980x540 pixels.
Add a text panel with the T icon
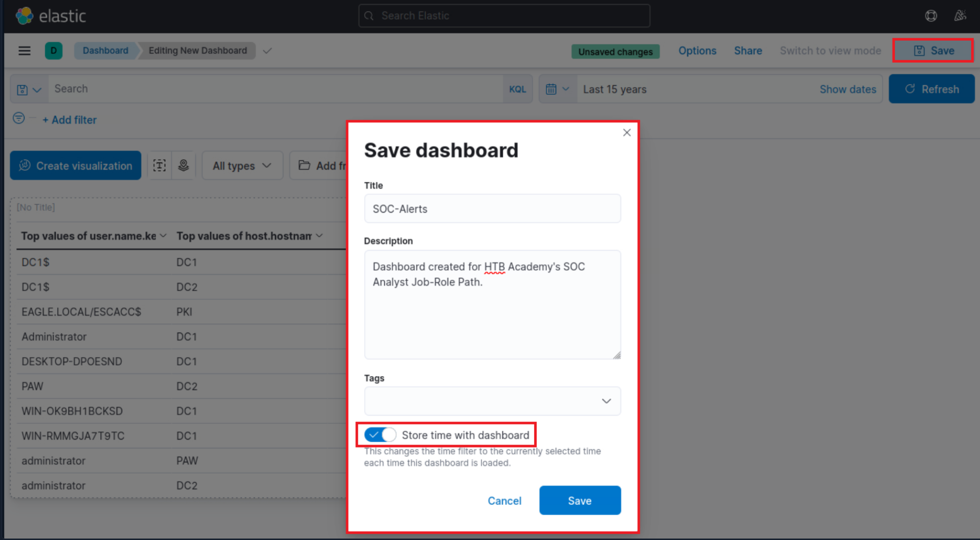point(159,165)
